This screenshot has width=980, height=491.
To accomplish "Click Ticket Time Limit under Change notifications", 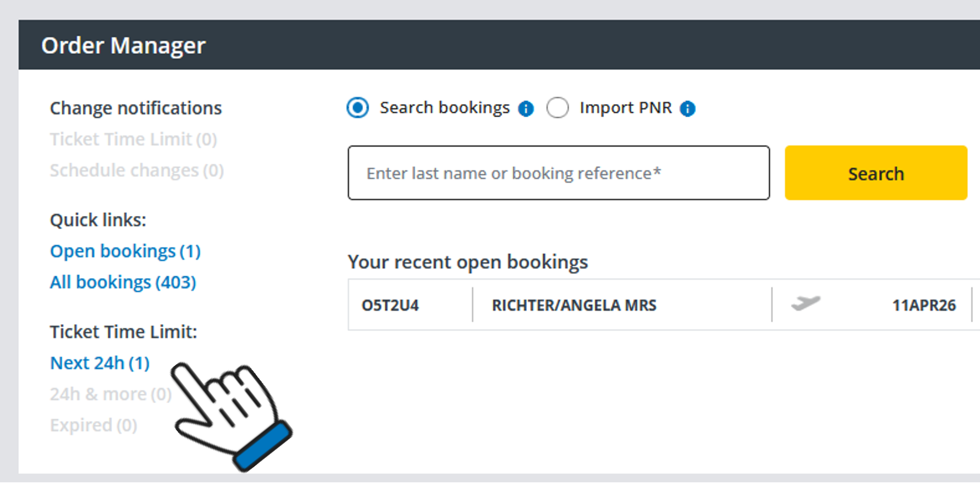I will [x=133, y=139].
